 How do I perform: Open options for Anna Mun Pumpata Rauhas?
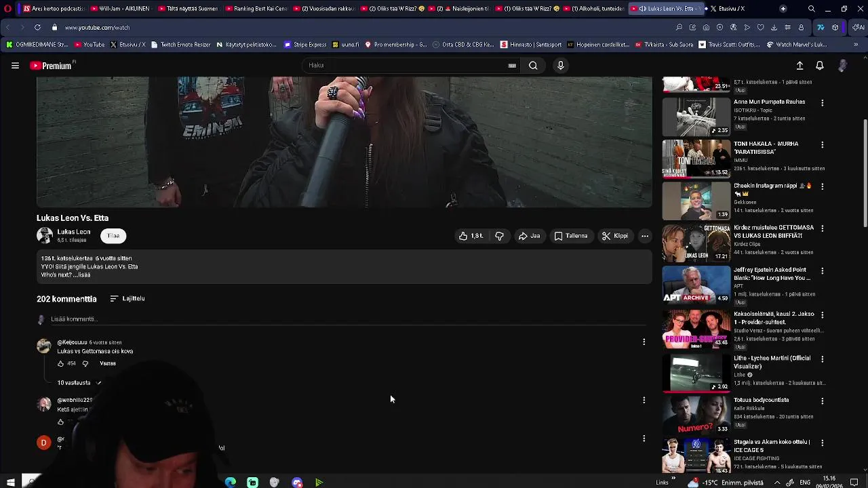[x=823, y=103]
